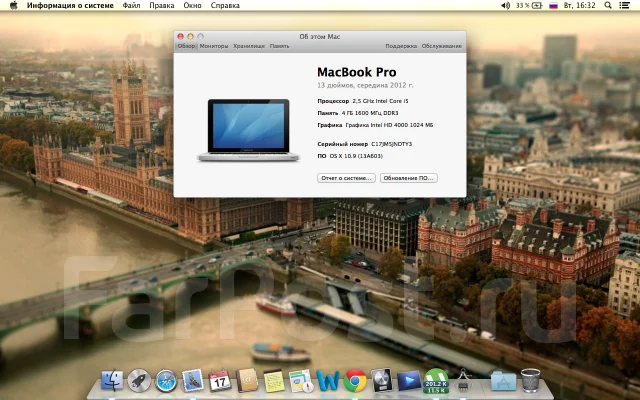Click OS X 10.9 (13A603) version text
The image size is (640, 400).
coord(356,156)
